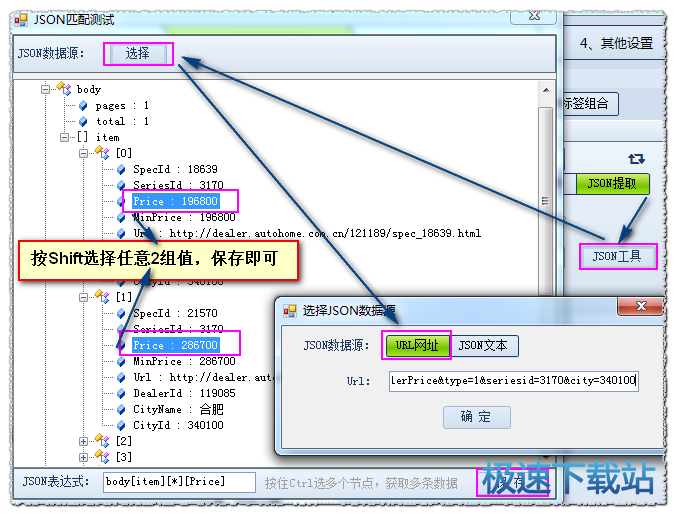Click the object icon of node [0]
This screenshot has width=676, height=515.
pos(103,153)
